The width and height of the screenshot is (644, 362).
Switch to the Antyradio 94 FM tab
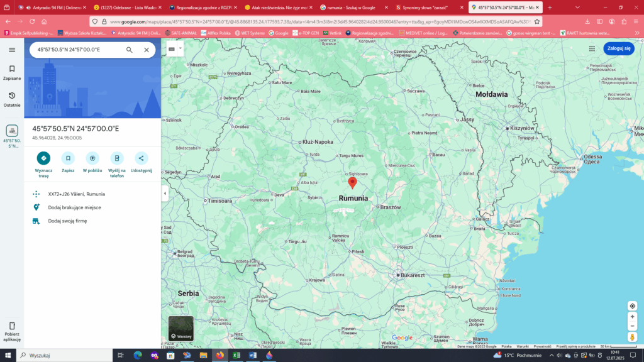coord(52,8)
